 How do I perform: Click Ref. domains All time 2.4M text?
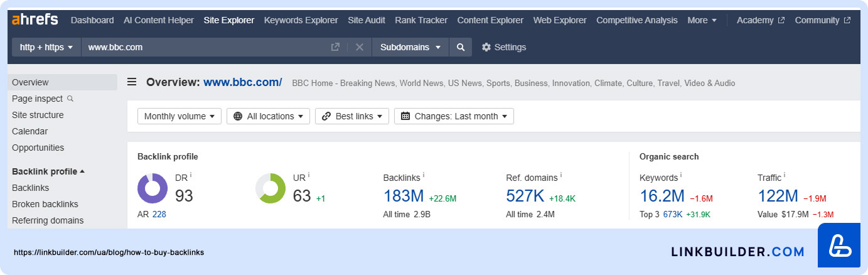530,214
